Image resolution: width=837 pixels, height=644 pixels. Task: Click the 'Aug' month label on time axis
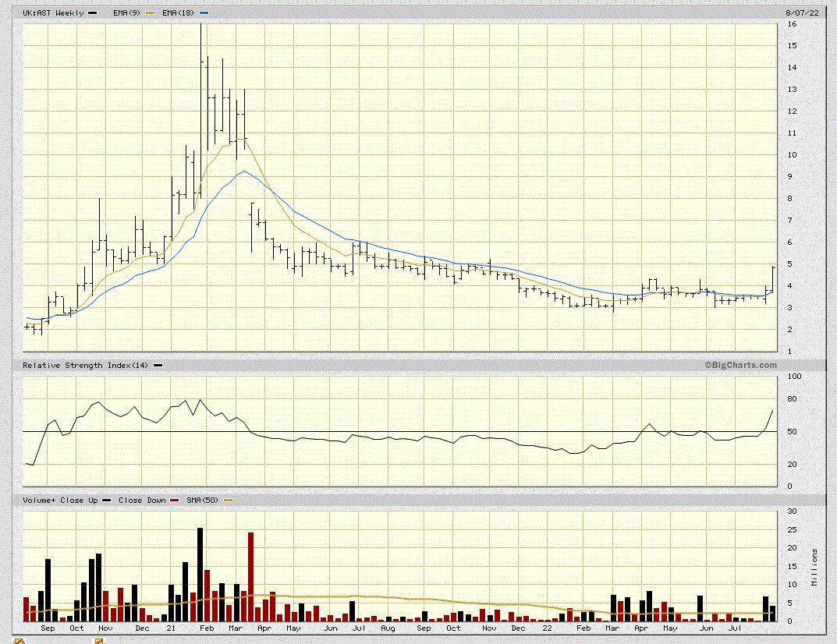click(x=388, y=628)
